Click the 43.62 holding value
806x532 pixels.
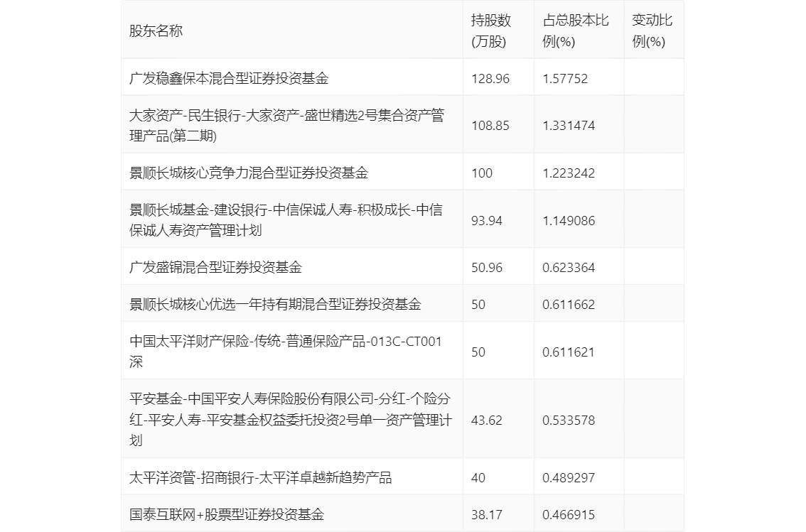click(487, 420)
